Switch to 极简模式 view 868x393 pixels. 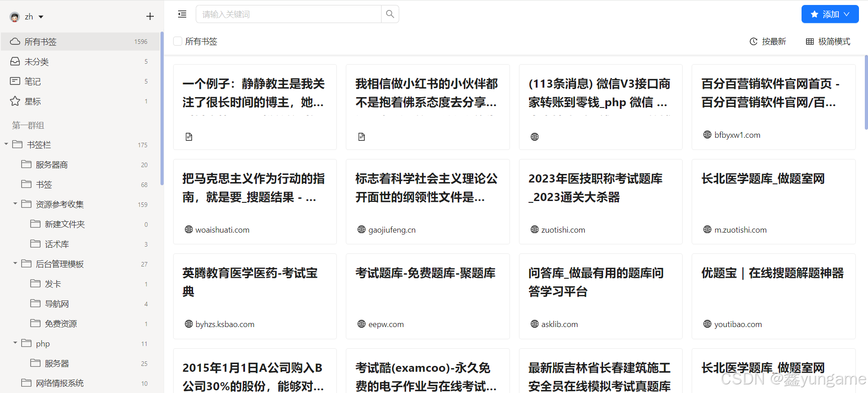click(828, 42)
